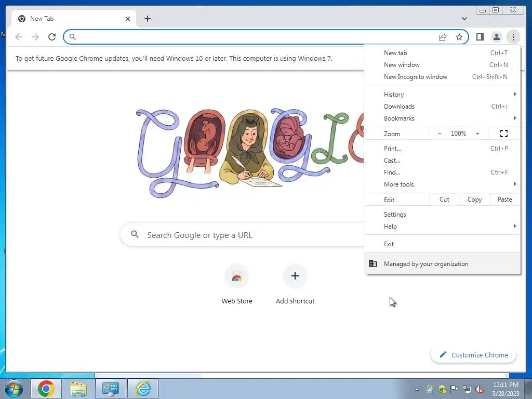
Task: Open the profile avatar icon
Action: [x=496, y=37]
